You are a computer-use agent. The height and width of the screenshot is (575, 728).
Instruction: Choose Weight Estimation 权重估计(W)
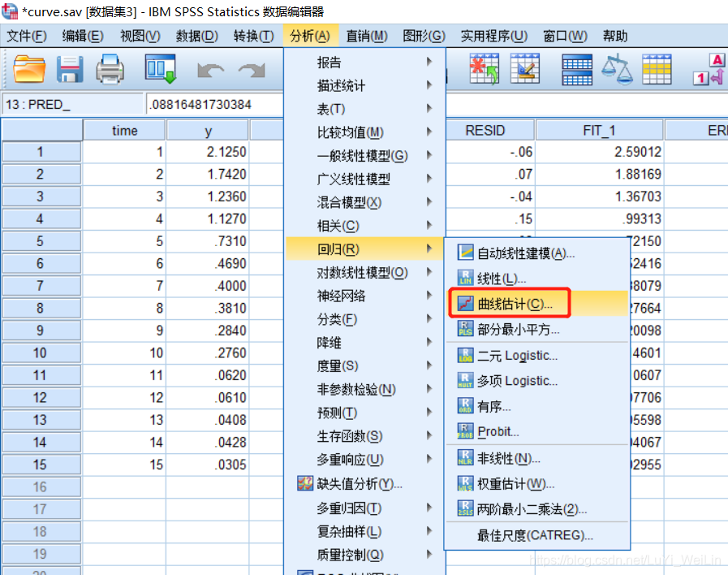[537, 484]
